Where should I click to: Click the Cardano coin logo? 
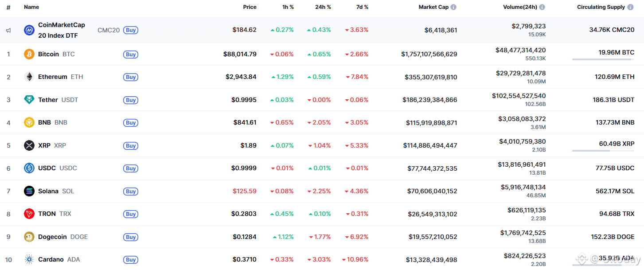coord(29,259)
